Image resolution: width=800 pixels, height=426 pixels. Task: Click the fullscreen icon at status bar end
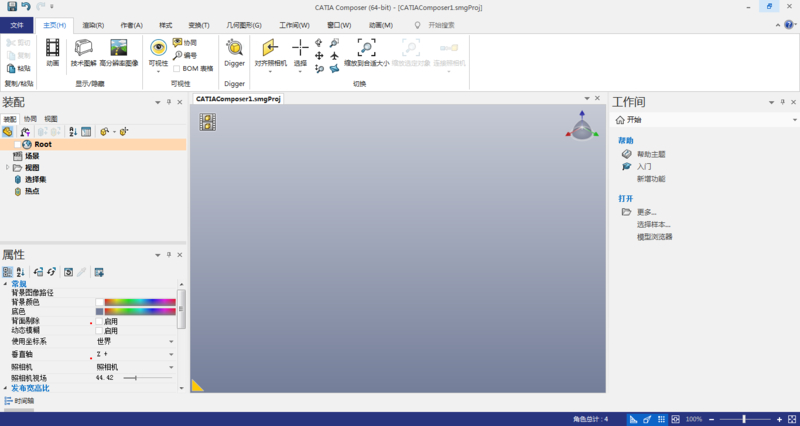[791, 419]
